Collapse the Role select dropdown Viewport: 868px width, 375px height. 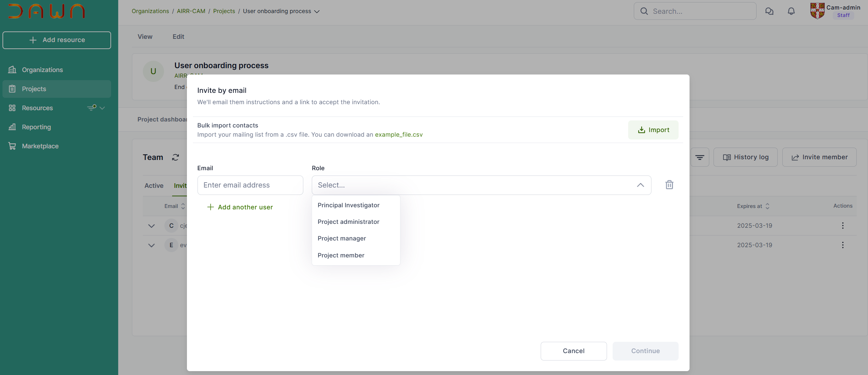640,185
